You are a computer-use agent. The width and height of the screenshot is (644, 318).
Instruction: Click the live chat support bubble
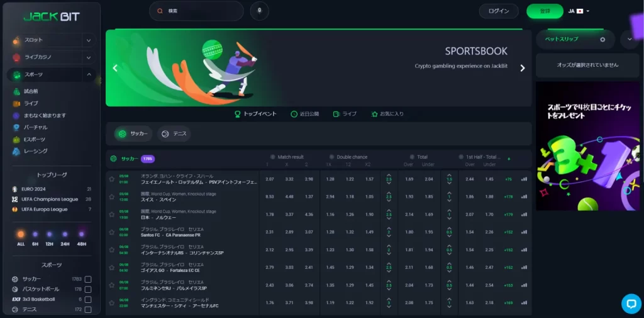click(x=631, y=304)
